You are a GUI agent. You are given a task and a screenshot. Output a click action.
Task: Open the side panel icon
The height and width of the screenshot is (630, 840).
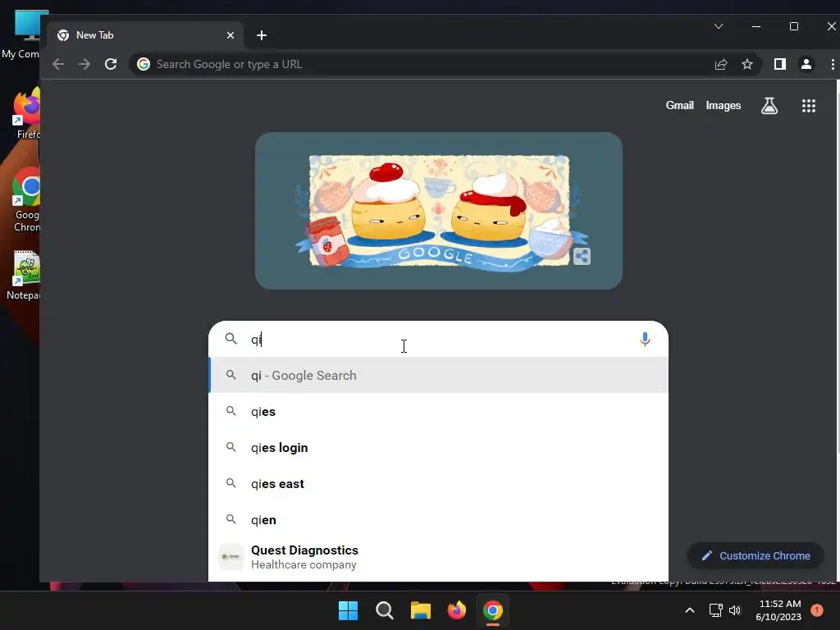(x=780, y=64)
